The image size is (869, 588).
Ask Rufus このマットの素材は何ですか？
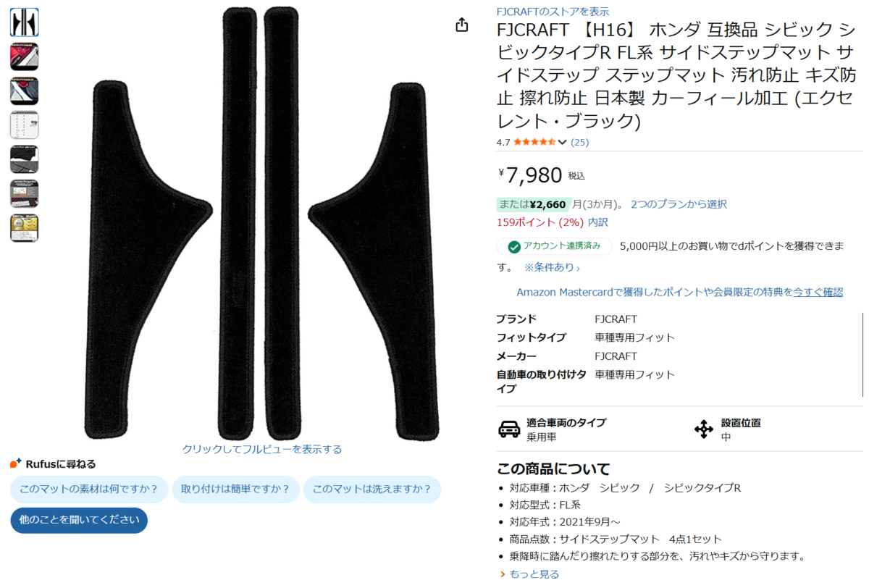tap(89, 489)
